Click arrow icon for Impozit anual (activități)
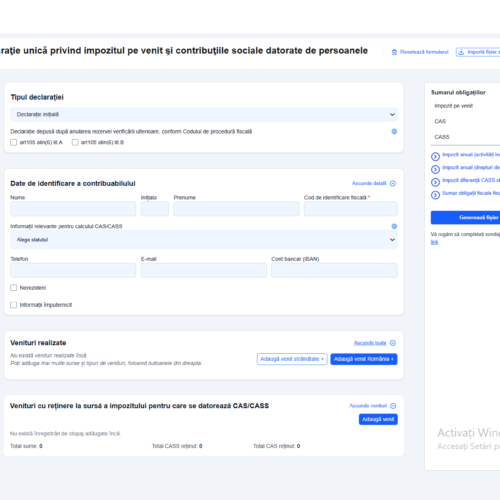 tap(435, 156)
